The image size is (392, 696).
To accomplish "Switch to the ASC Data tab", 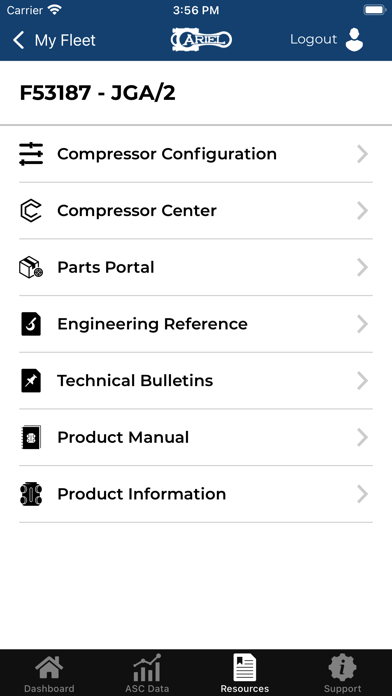I will pyautogui.click(x=147, y=673).
